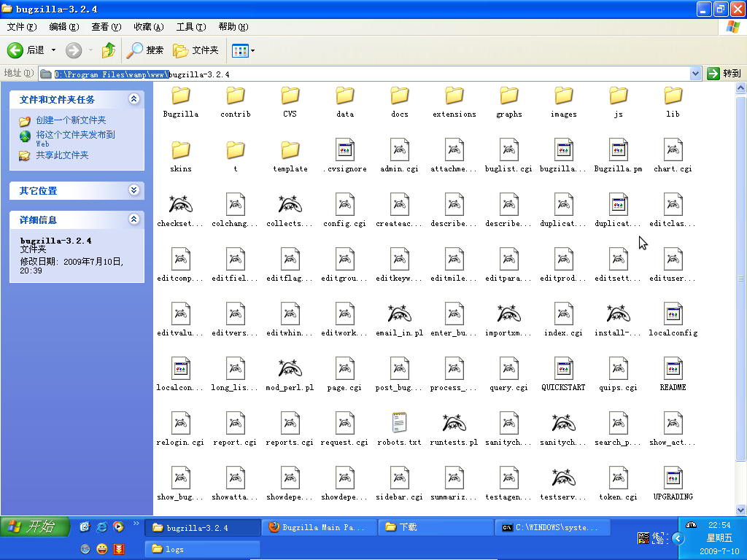Switch to the logs folder taskbar button
747x560 pixels.
(x=203, y=549)
